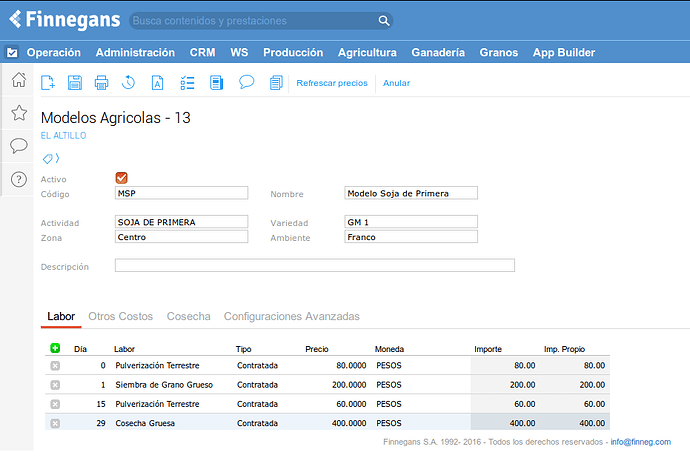The height and width of the screenshot is (458, 690).
Task: Click the print icon in toolbar
Action: [x=101, y=83]
